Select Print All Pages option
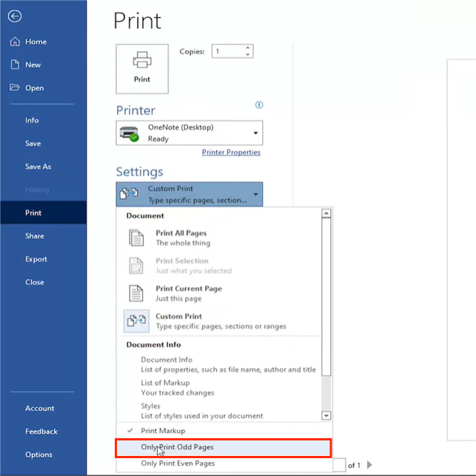The image size is (476, 476). click(181, 238)
